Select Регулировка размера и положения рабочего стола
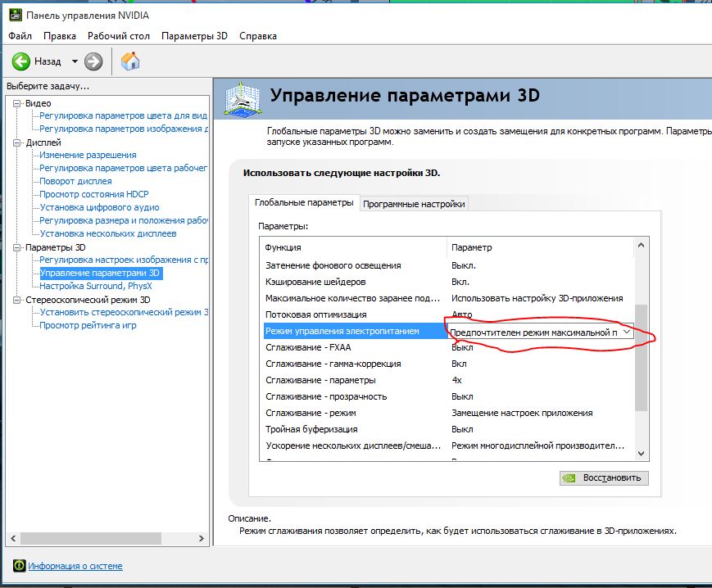The width and height of the screenshot is (712, 588). 124,220
